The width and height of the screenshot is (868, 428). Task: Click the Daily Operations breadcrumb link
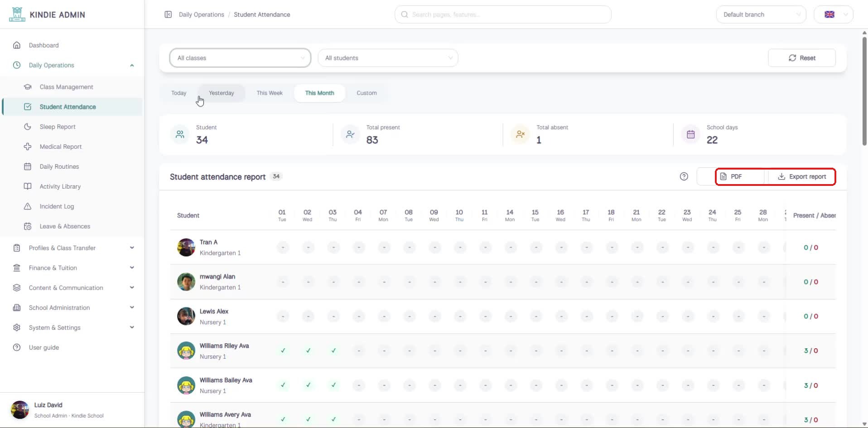tap(202, 15)
